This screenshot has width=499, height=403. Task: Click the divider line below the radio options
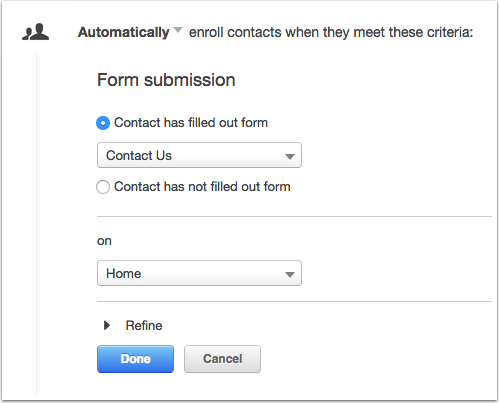[x=294, y=216]
